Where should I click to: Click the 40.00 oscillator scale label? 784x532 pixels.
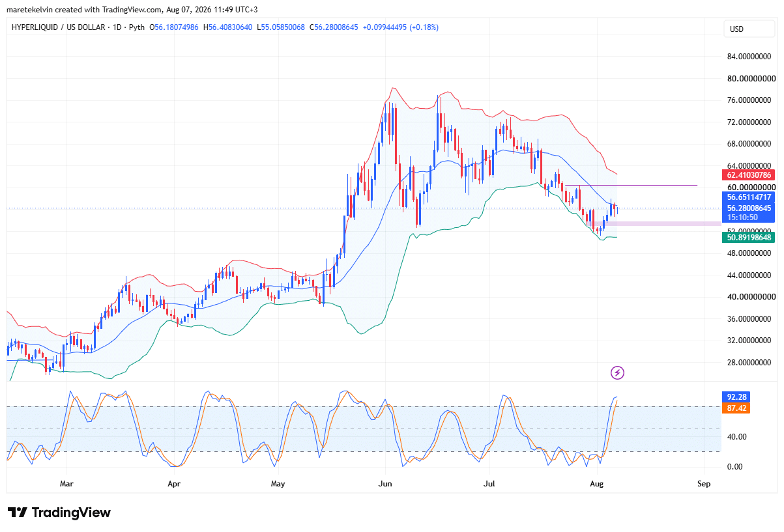pos(737,437)
